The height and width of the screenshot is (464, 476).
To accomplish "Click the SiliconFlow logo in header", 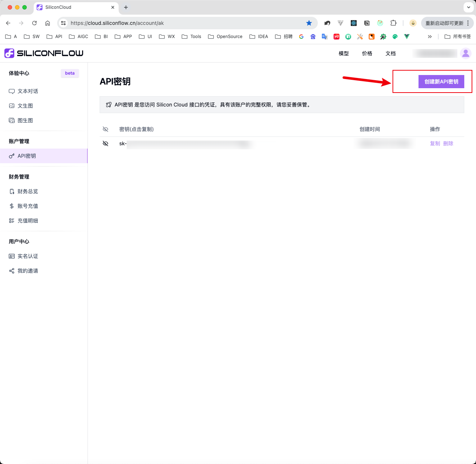I will 44,53.
